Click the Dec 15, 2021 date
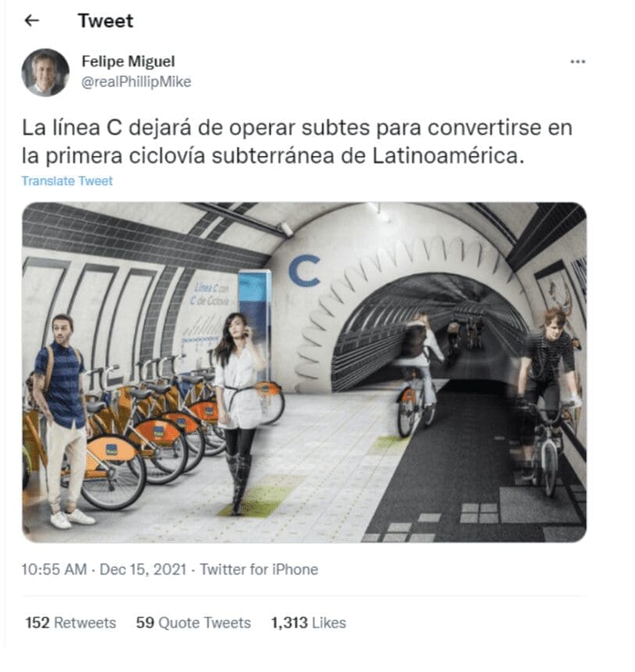 pos(143,569)
